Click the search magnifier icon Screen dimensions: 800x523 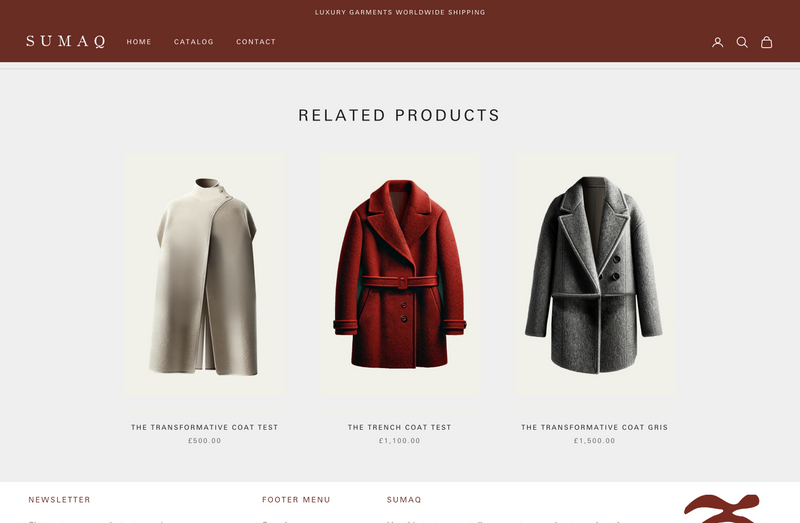coord(742,42)
